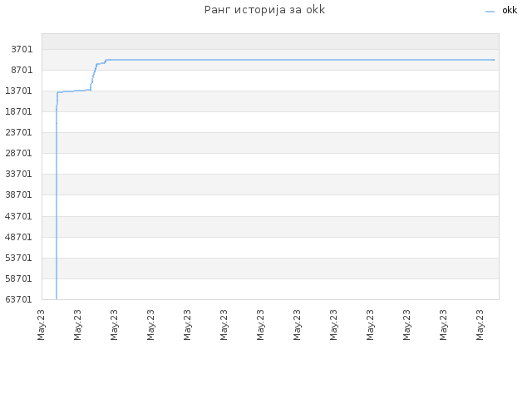Select the 48701 y-axis label

pyautogui.click(x=19, y=237)
